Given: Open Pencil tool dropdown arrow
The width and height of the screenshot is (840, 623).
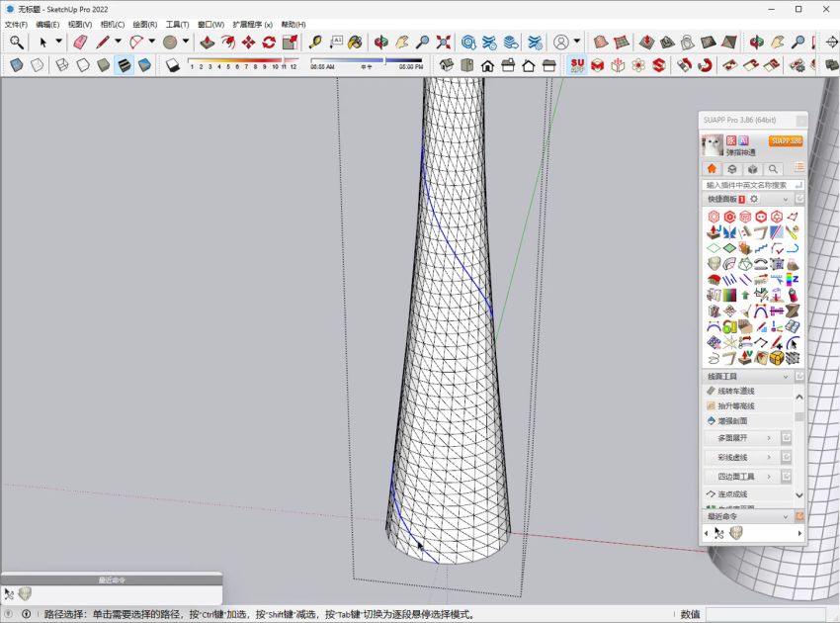Looking at the screenshot, I should (118, 42).
